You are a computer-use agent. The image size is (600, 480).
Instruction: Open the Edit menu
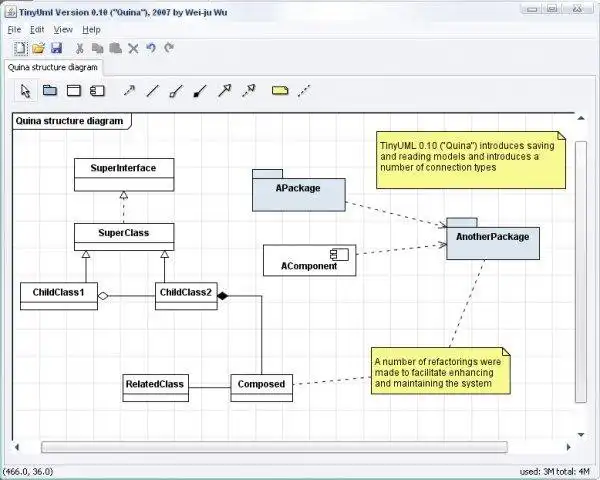37,29
